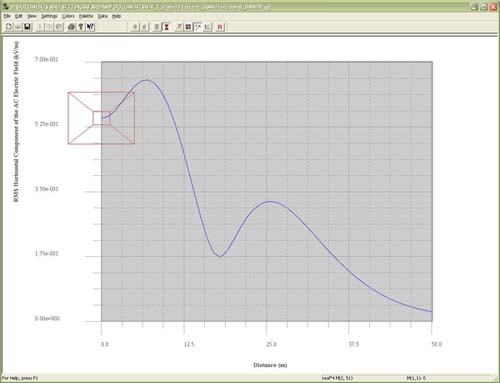Click the Save diskette icon
Viewport: 500px width, 383px height.
pyautogui.click(x=27, y=27)
